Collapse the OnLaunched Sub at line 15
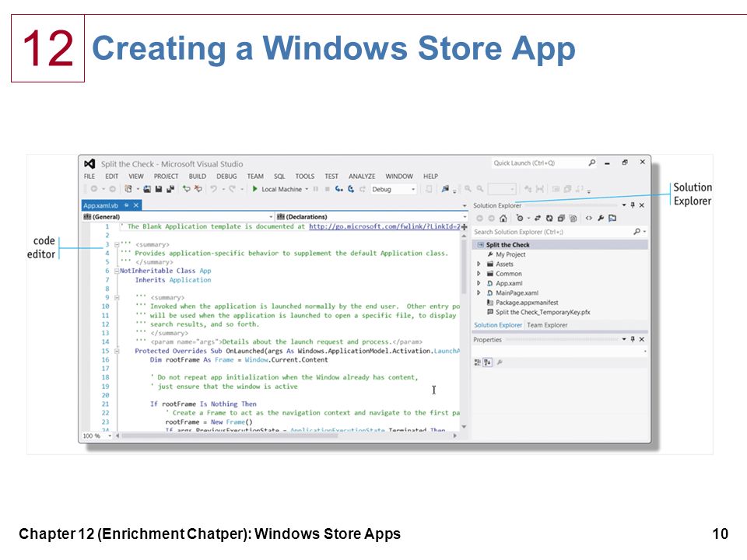Viewport: 747px width, 560px height. tap(117, 351)
